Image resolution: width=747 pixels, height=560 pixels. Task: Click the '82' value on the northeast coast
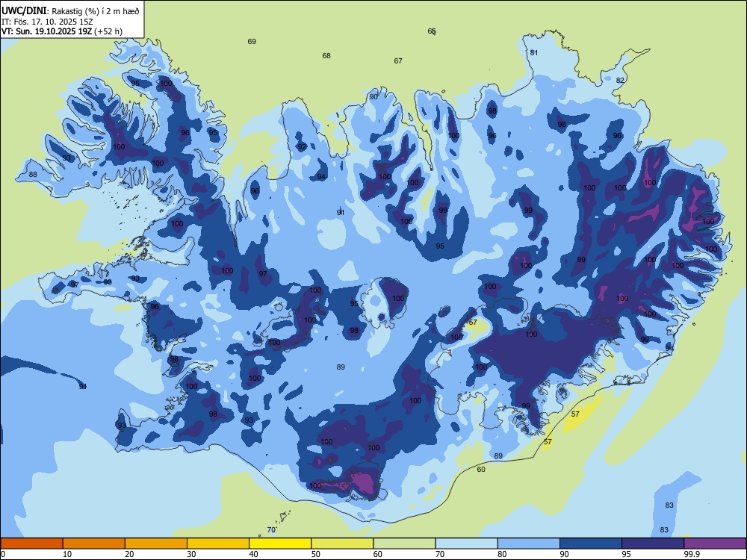620,80
